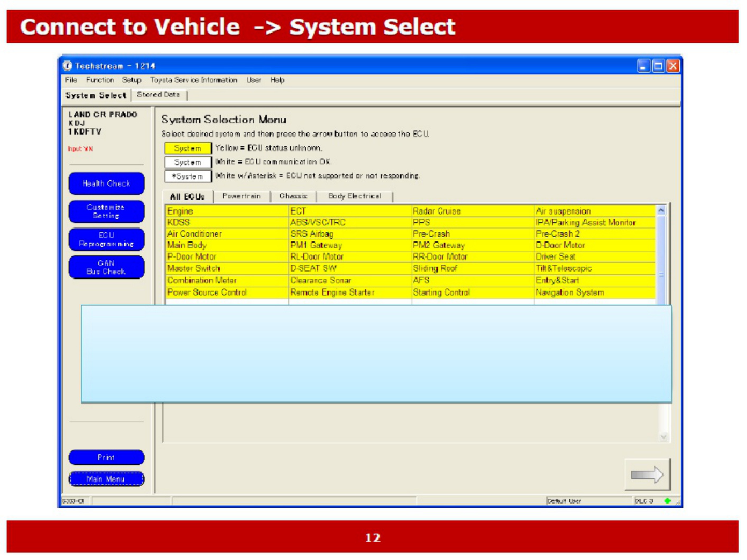
Task: Select the Combination Meter system cell
Action: (227, 281)
